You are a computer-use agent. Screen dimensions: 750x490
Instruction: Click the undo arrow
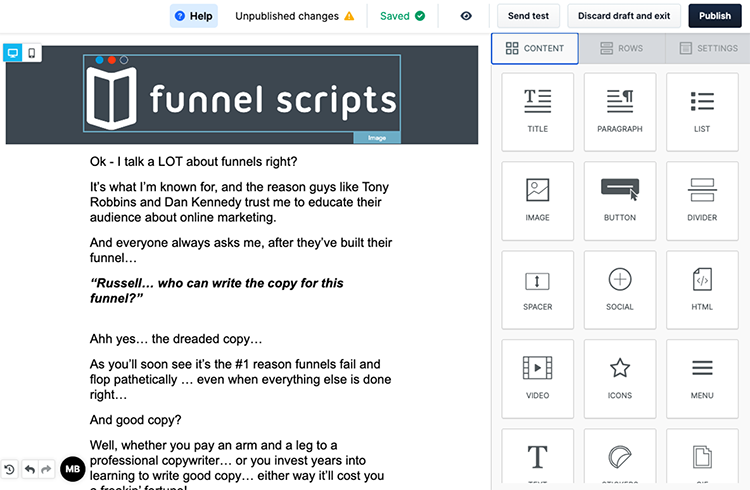pos(29,469)
